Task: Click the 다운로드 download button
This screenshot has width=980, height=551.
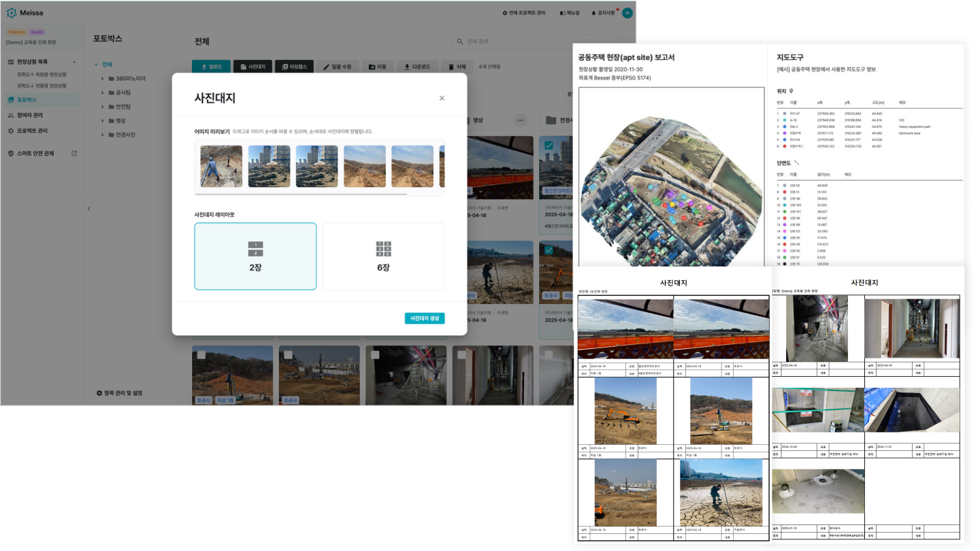Action: (417, 67)
